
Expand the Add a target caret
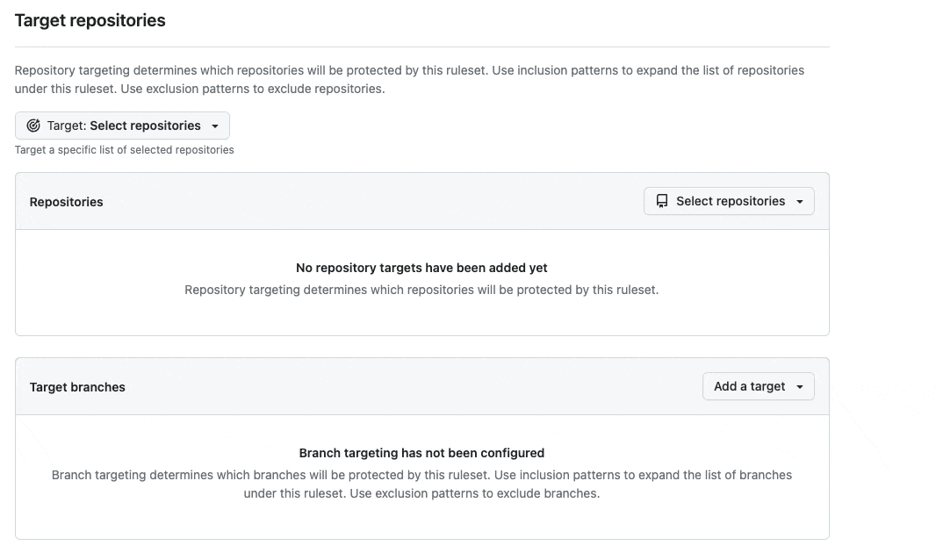[800, 387]
